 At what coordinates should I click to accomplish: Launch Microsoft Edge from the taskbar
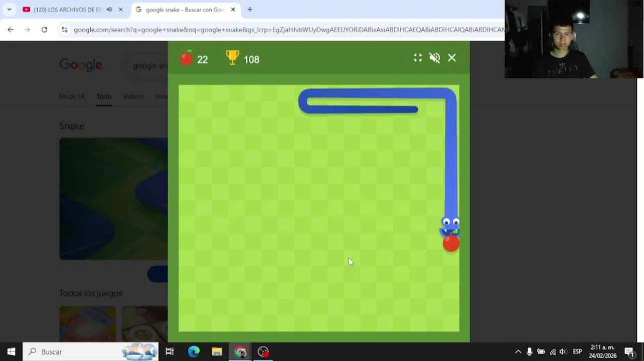tap(194, 351)
